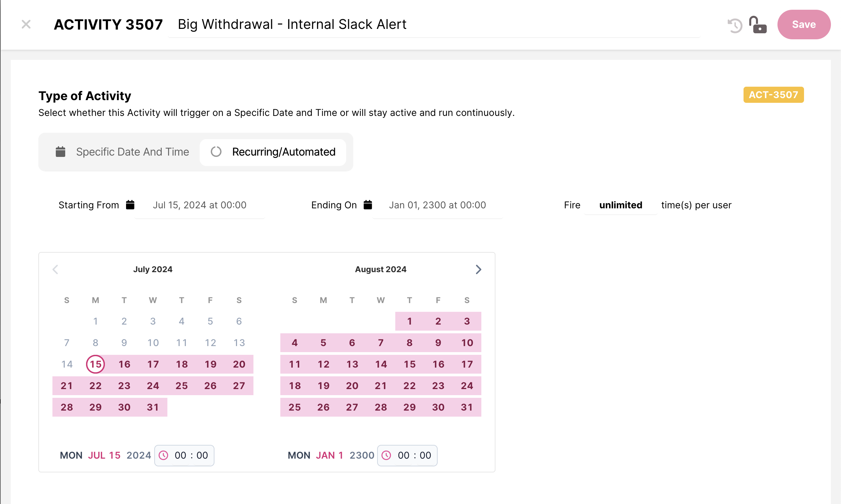
Task: Pick August 20 in the calendar
Action: coord(352,385)
